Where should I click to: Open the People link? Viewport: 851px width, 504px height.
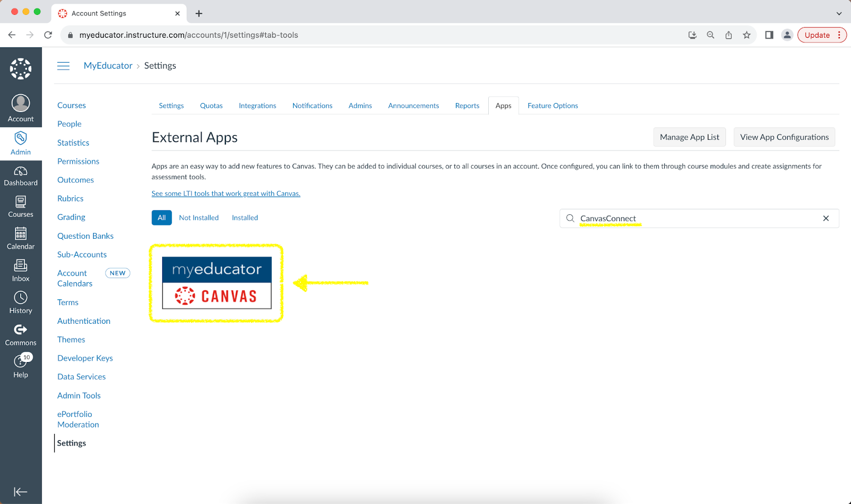[69, 124]
